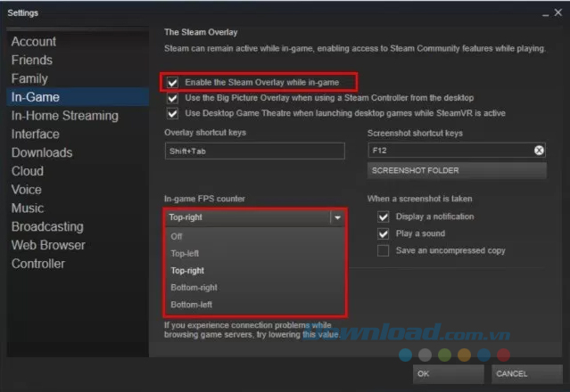Collapse the FPS counter dropdown arrow
Viewport: 570px width, 392px height.
click(x=337, y=217)
